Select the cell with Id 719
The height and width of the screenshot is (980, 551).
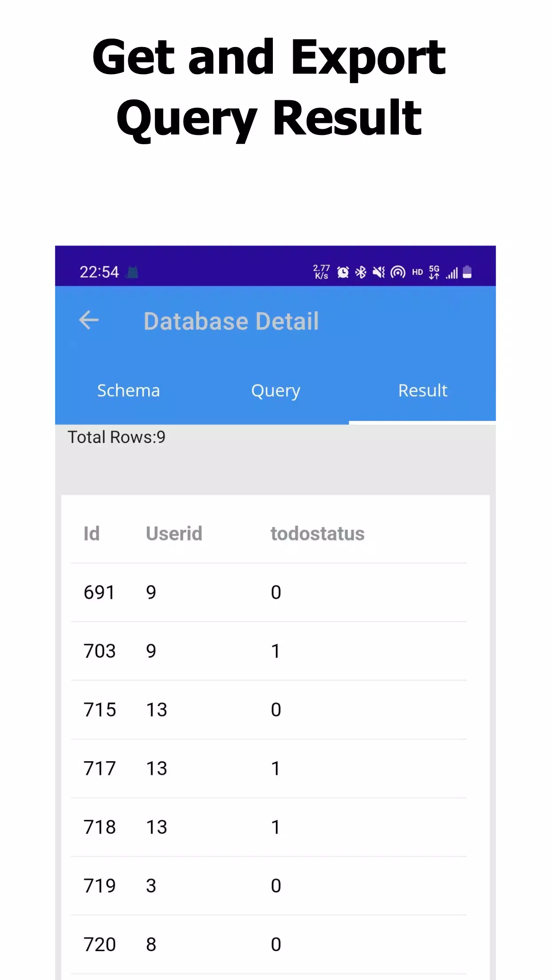[x=100, y=885]
